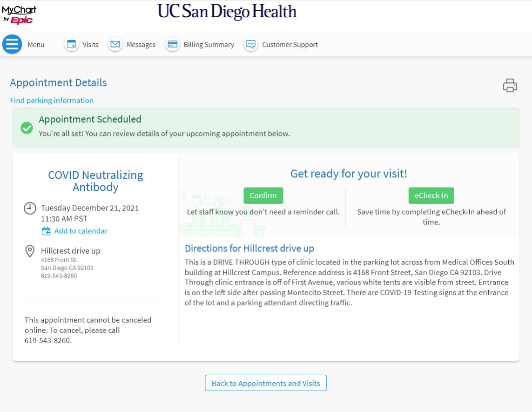
Task: Click the Appointment Scheduled banner heading
Action: (90, 119)
